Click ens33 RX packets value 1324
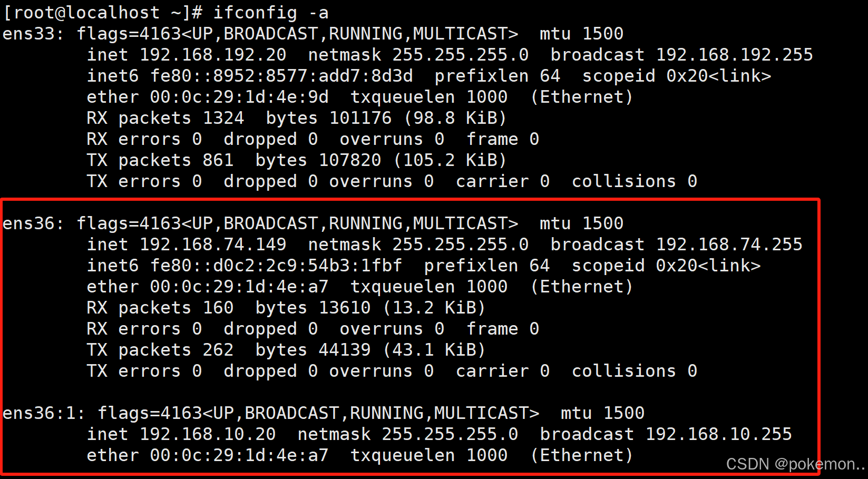The height and width of the screenshot is (479, 868). click(x=223, y=118)
